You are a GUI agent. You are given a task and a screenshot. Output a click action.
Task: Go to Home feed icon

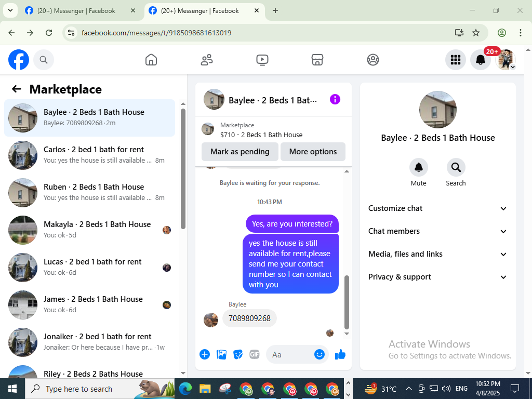(x=151, y=60)
